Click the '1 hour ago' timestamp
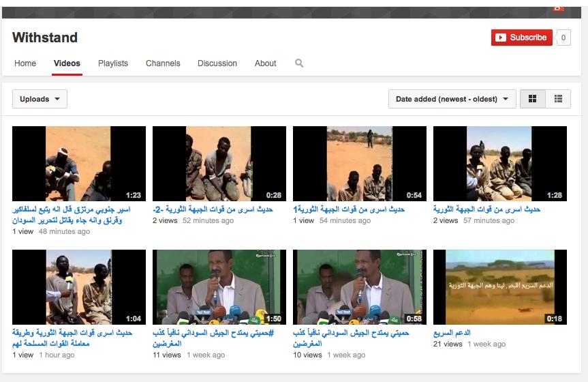The width and height of the screenshot is (588, 382). pyautogui.click(x=57, y=355)
